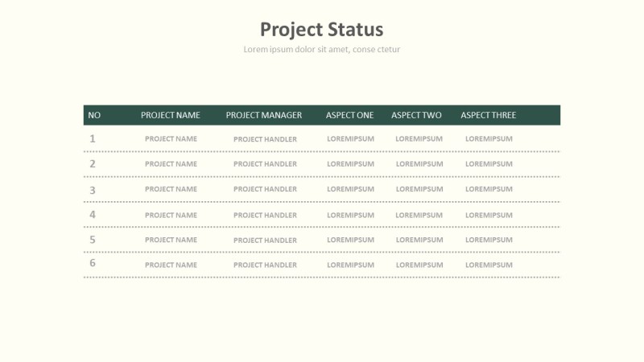This screenshot has width=644, height=362.
Task: Select Aspect Two LOREMIPSUM cell in row 4
Action: click(419, 216)
